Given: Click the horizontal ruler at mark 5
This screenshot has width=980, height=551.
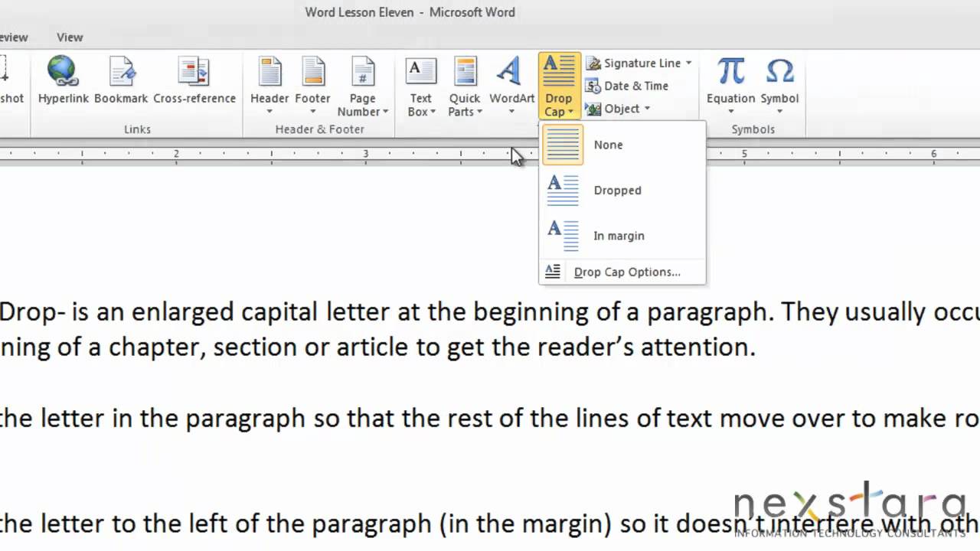Looking at the screenshot, I should coord(744,154).
